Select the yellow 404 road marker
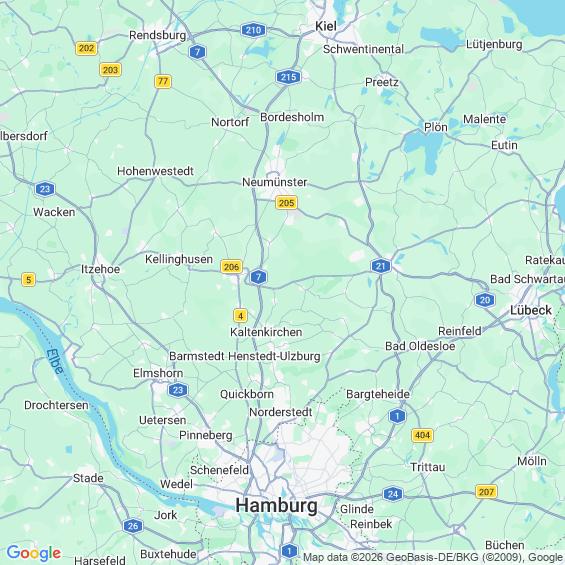The height and width of the screenshot is (565, 565). [422, 435]
